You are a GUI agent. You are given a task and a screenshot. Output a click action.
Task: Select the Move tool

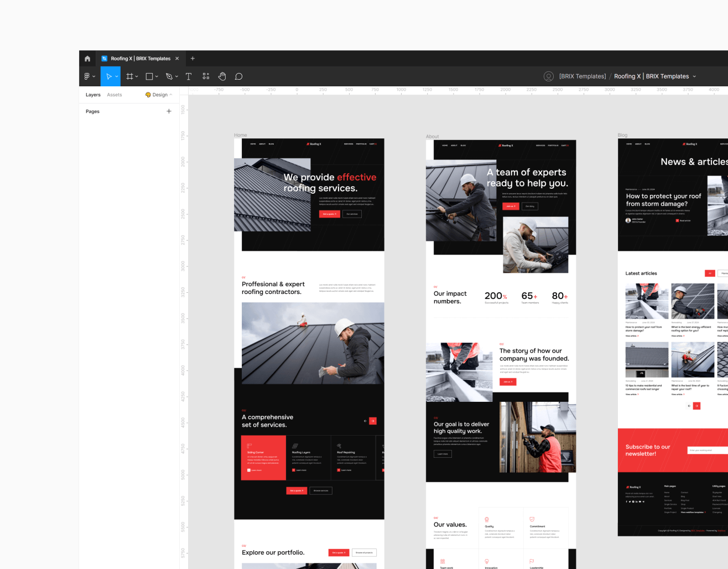110,76
